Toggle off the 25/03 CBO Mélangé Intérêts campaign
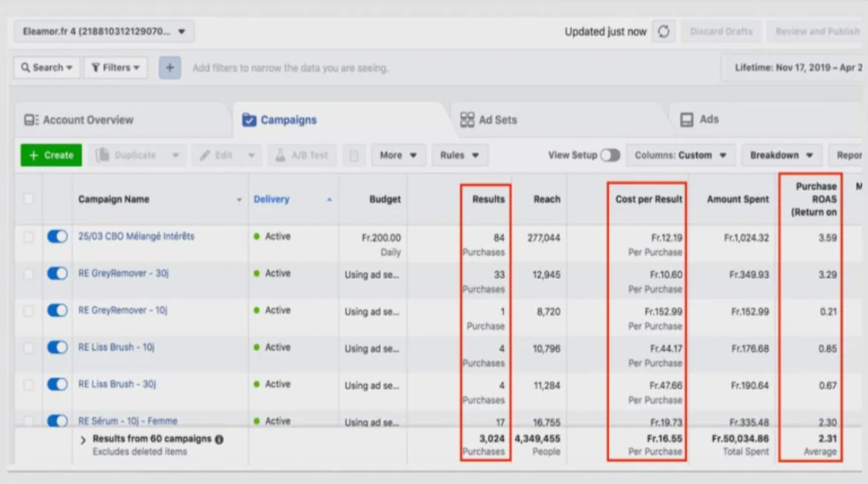Viewport: 868px width, 484px height. pyautogui.click(x=57, y=237)
